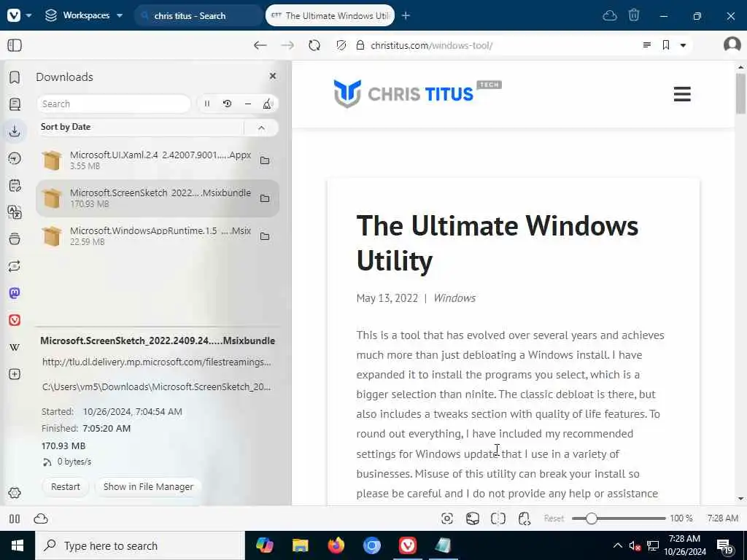The height and width of the screenshot is (560, 747).
Task: Adjust the page zoom slider
Action: click(619, 518)
